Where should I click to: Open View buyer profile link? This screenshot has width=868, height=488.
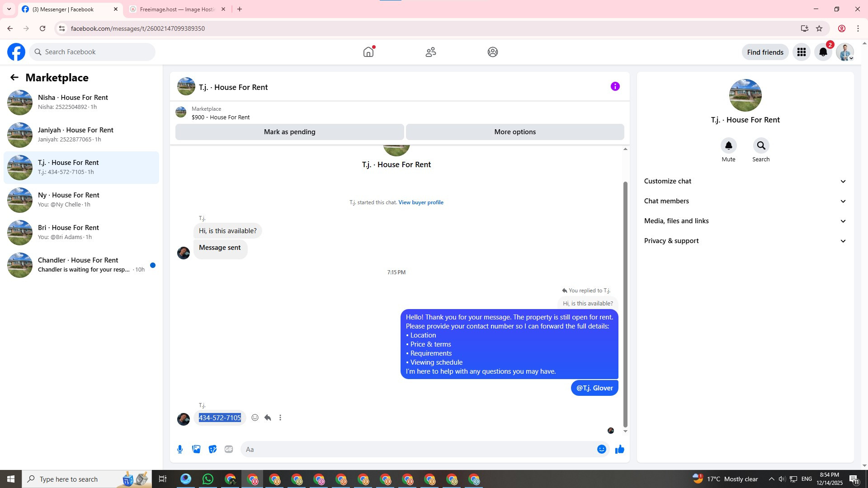[420, 202]
